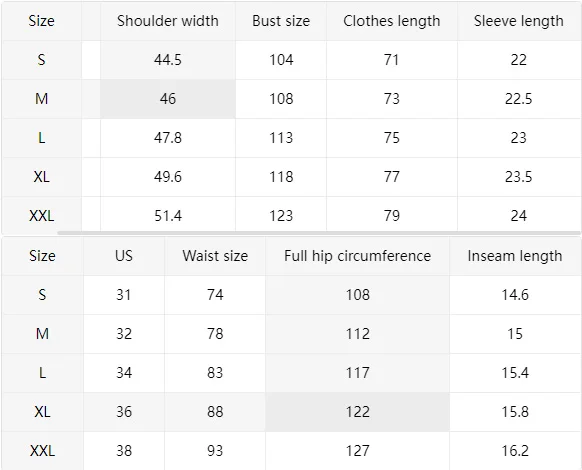Select the 93 waist size cell
Viewport: 582px width, 470px height.
[x=215, y=451]
